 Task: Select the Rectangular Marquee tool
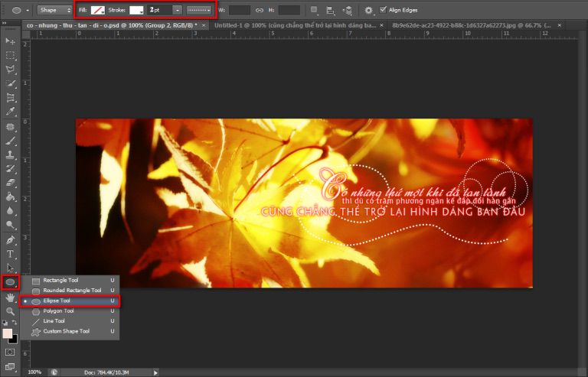(11, 55)
